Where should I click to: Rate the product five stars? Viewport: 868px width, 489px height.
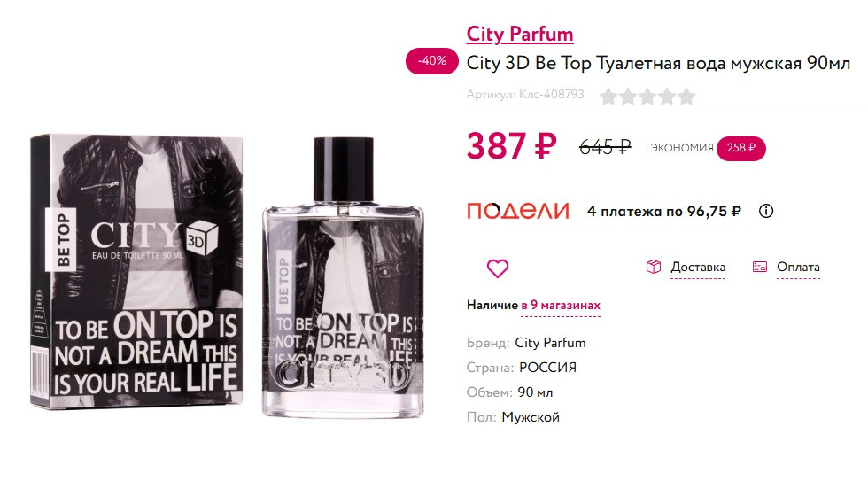pyautogui.click(x=686, y=96)
